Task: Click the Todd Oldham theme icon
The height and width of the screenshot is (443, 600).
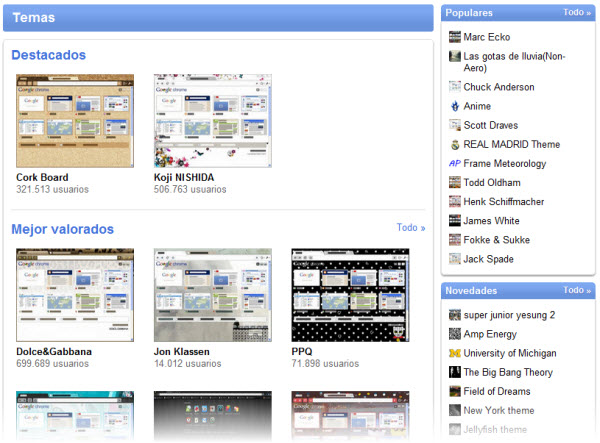Action: tap(455, 182)
